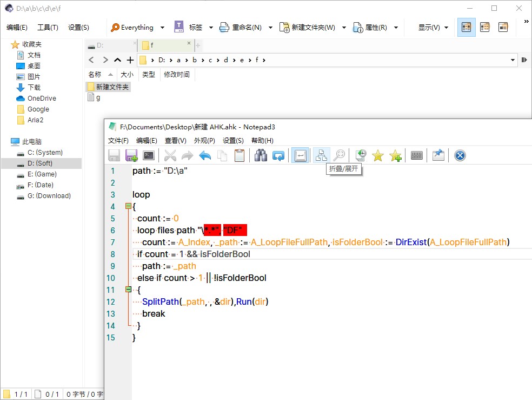The image size is (532, 400).
Task: Click the blue X exit icon
Action: 460,156
